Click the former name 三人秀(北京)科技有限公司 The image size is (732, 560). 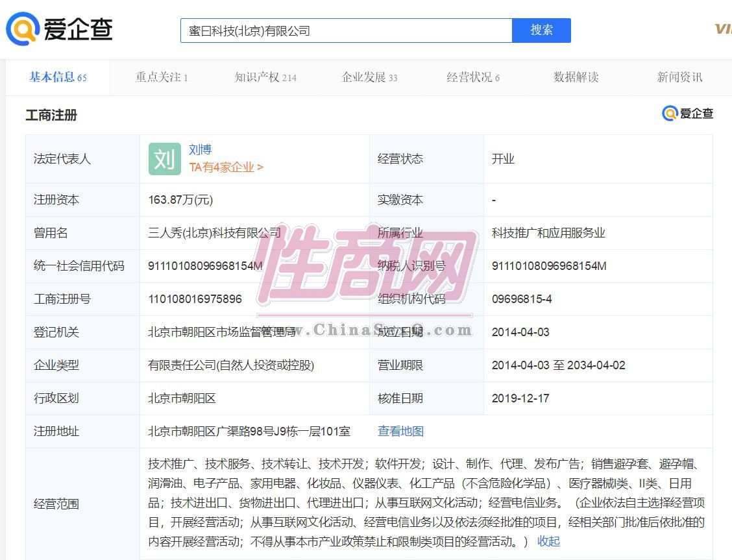click(x=214, y=233)
